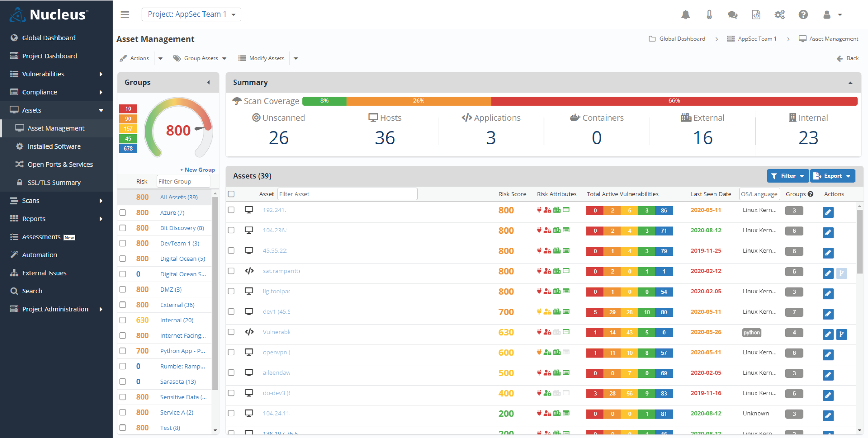Screen dimensions: 868x438
Task: Open branch icon for the Vulnerabl asset
Action: (x=841, y=334)
